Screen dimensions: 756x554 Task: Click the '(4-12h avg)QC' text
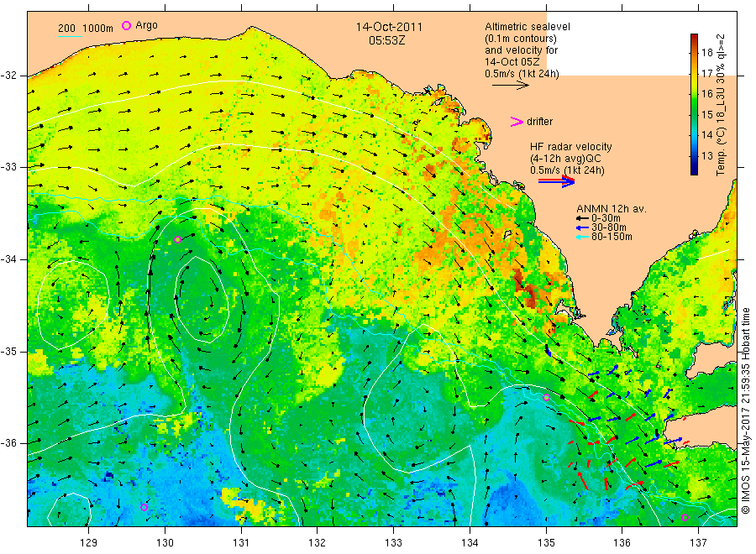coord(565,159)
